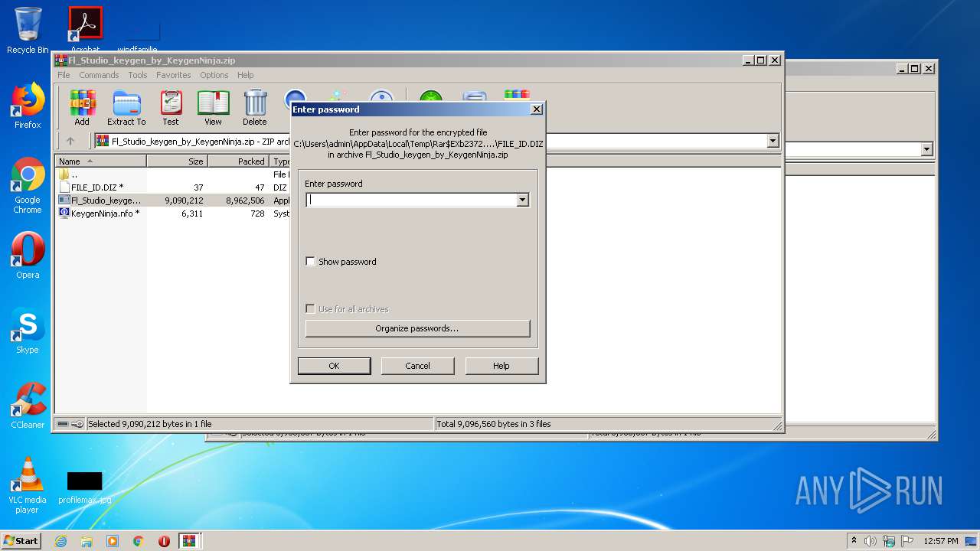Open the Help menu in WinRAR
Image resolution: width=980 pixels, height=551 pixels.
tap(245, 75)
